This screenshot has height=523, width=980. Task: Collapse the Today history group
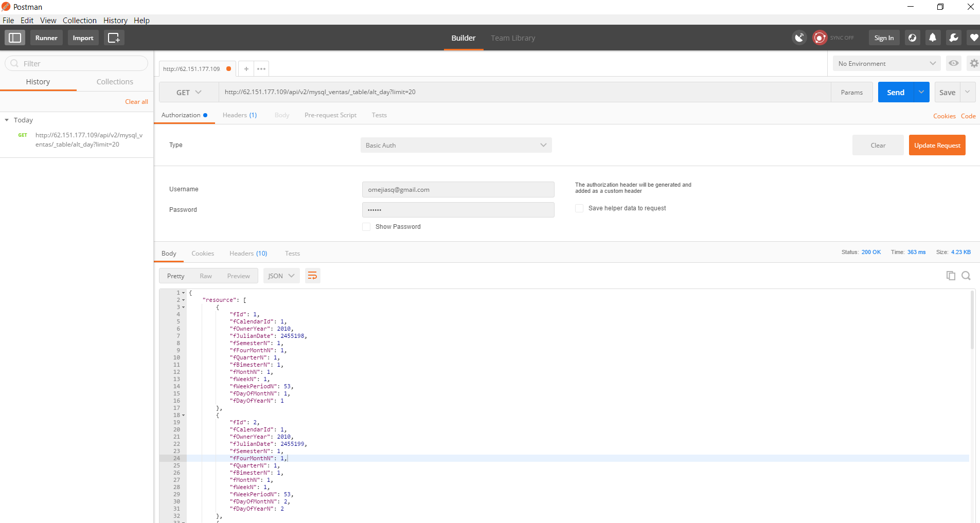pyautogui.click(x=7, y=120)
